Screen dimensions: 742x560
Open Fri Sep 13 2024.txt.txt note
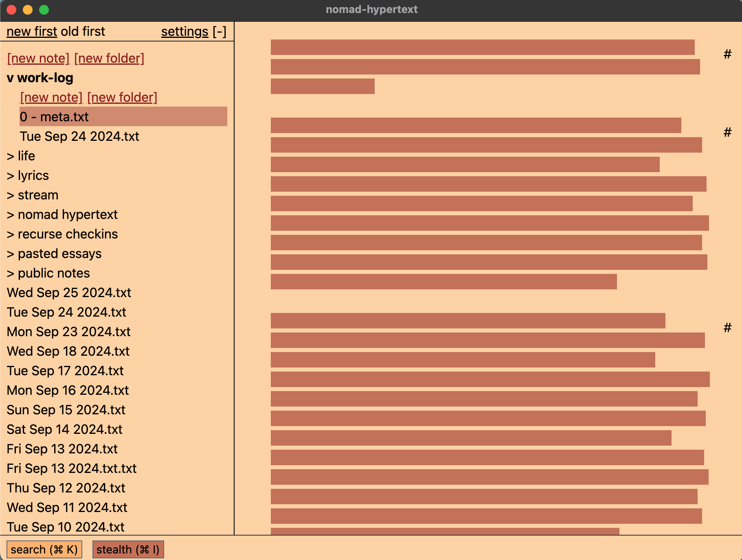(x=72, y=468)
